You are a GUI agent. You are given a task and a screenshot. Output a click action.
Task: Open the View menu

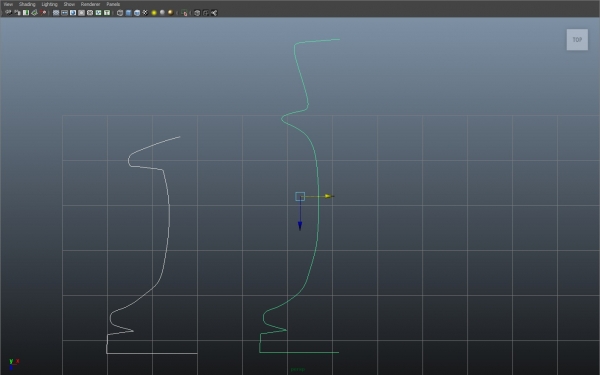(8, 4)
